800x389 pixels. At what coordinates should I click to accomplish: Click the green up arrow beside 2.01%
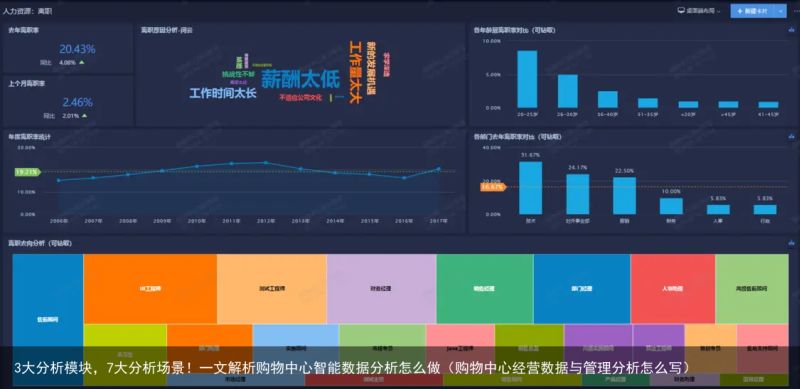pyautogui.click(x=84, y=115)
